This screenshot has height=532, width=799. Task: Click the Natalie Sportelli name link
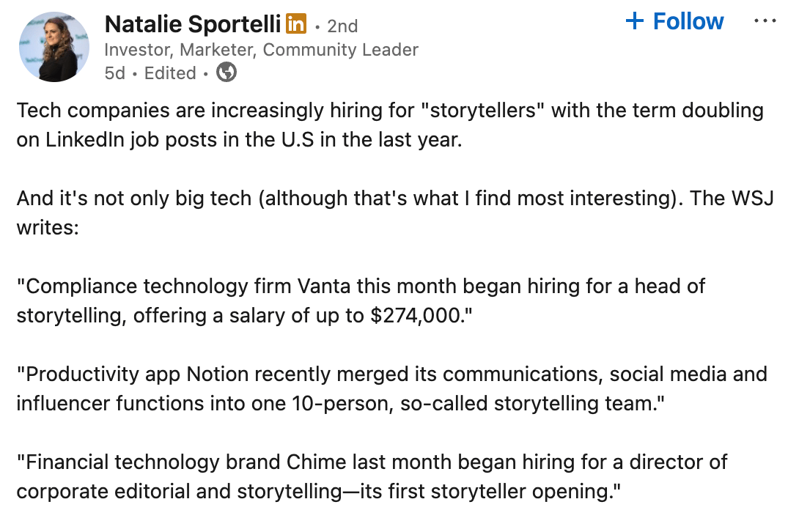tap(193, 25)
